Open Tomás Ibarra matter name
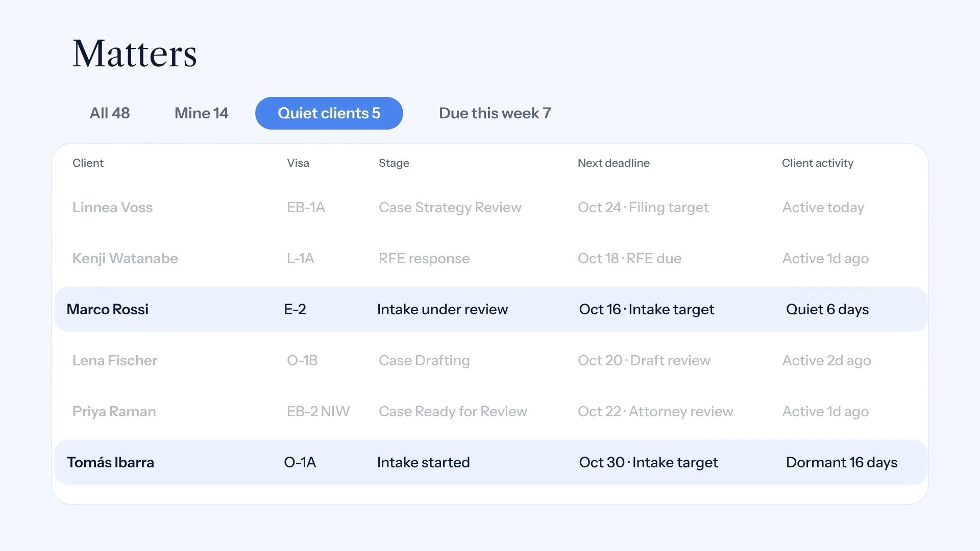Screen dimensions: 980x551 click(110, 463)
